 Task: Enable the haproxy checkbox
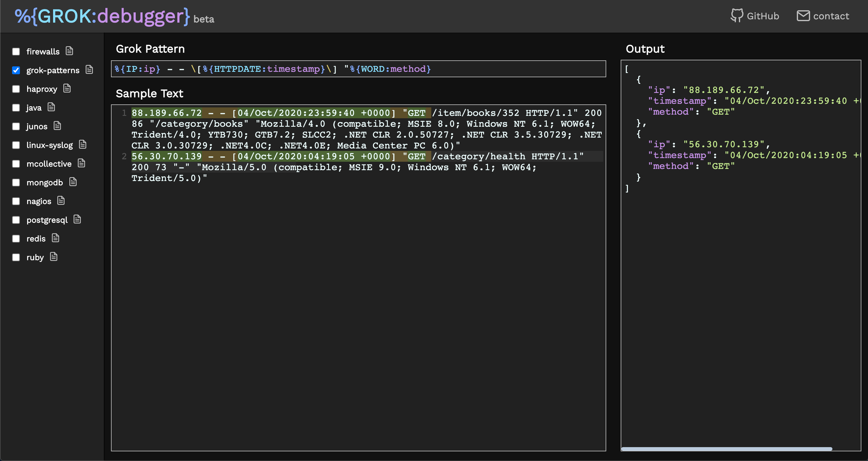click(16, 89)
